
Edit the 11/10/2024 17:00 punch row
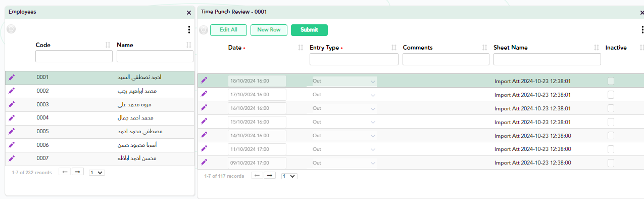(205, 149)
